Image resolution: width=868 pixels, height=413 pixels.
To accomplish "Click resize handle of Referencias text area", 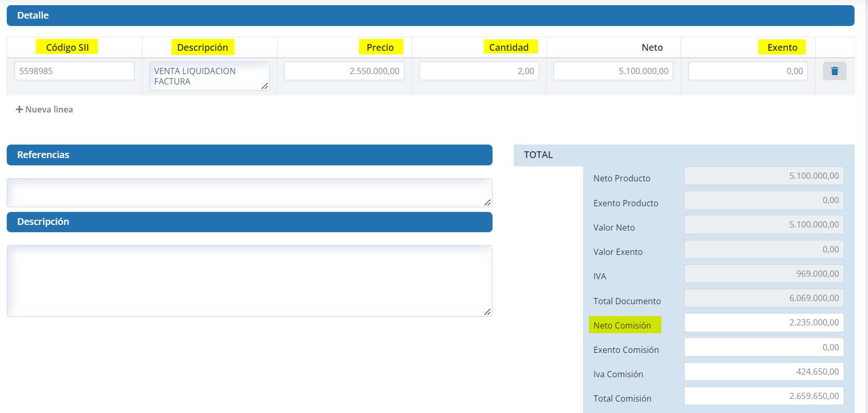I will 487,203.
